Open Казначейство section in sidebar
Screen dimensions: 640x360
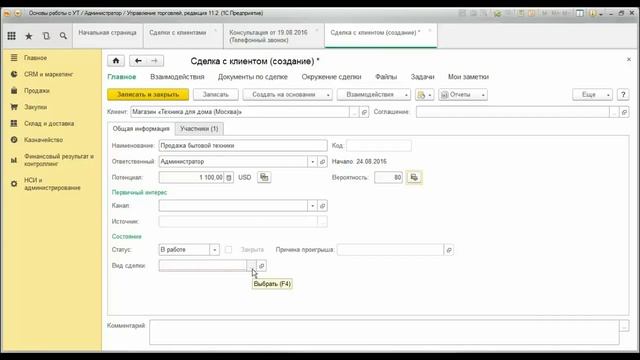[x=43, y=140]
